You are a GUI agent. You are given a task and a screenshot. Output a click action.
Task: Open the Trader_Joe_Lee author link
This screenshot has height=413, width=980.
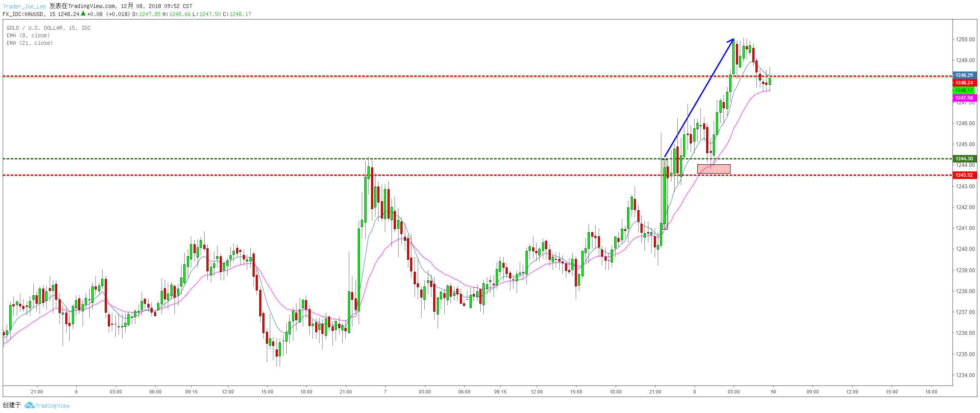24,7
